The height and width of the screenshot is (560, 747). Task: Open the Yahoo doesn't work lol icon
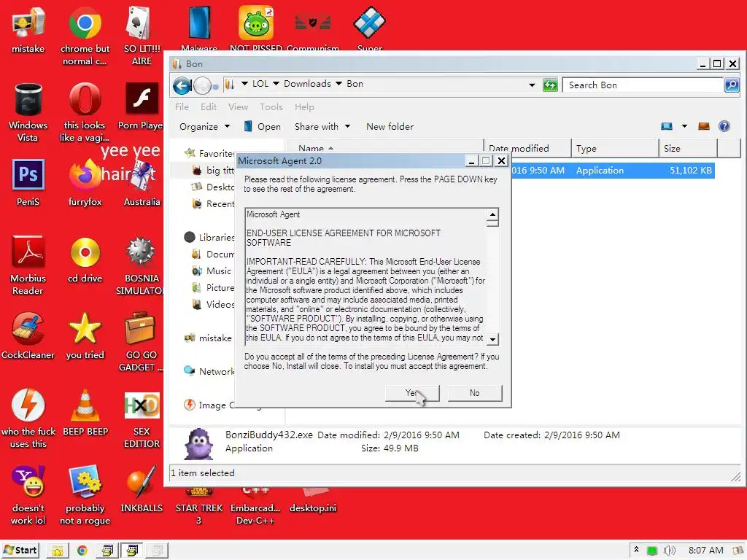28,496
